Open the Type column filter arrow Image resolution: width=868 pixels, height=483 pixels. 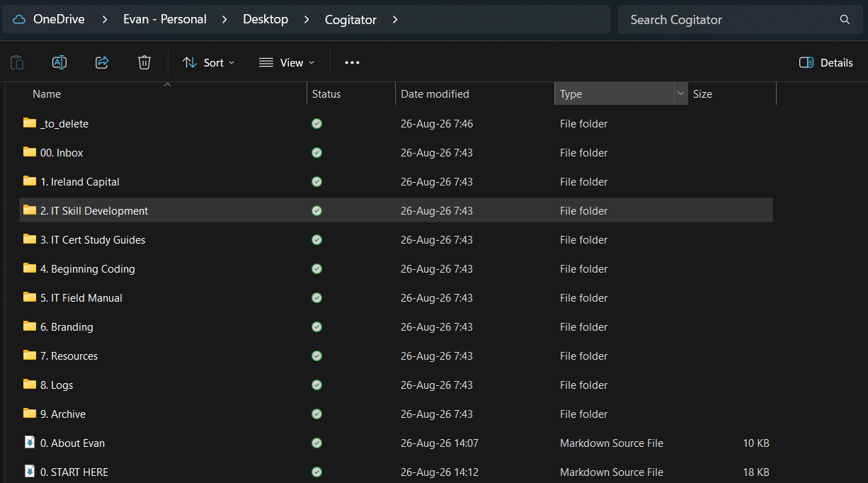tap(681, 94)
